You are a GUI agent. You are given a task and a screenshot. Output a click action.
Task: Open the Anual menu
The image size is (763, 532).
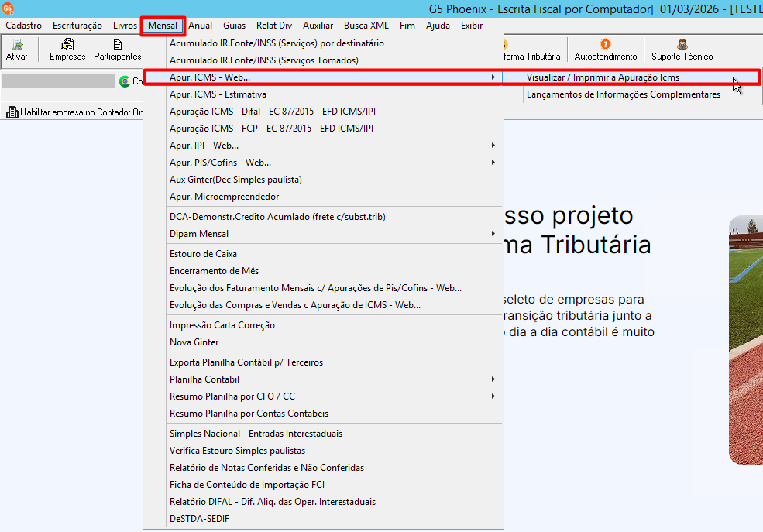point(200,26)
